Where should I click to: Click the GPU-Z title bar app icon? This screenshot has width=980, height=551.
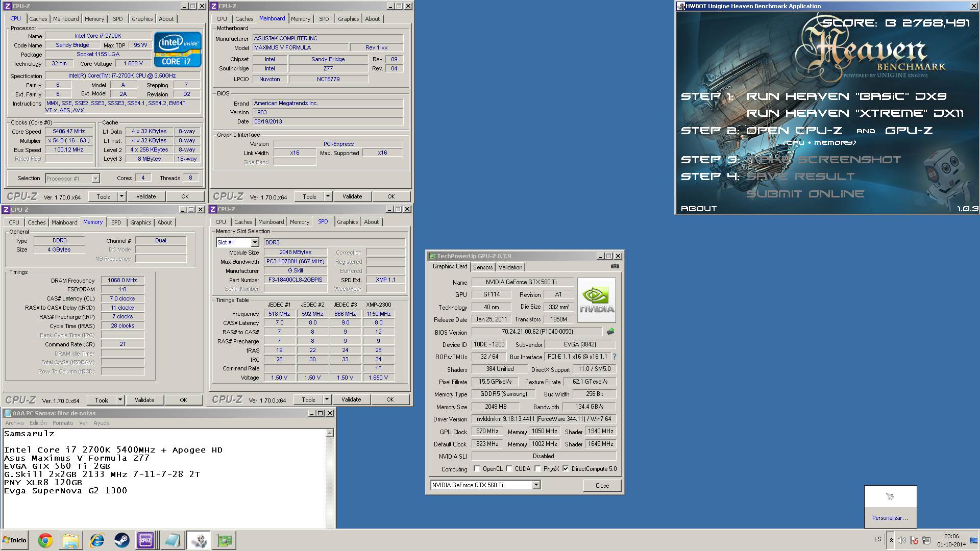pos(432,256)
